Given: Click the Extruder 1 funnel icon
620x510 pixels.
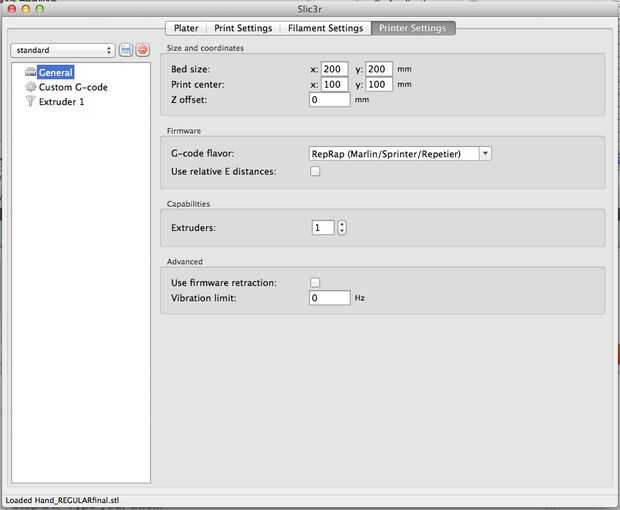Looking at the screenshot, I should pyautogui.click(x=30, y=102).
